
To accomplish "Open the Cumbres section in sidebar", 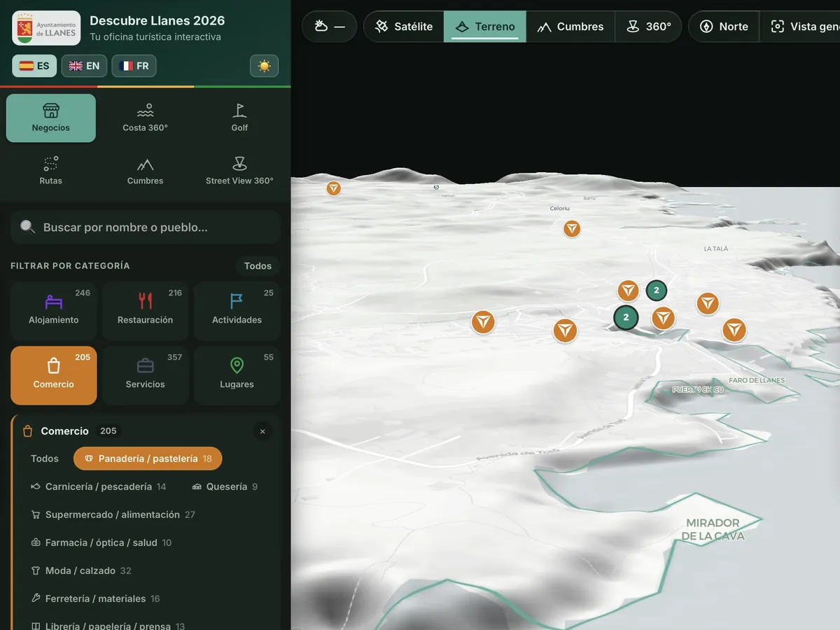I will click(x=145, y=171).
